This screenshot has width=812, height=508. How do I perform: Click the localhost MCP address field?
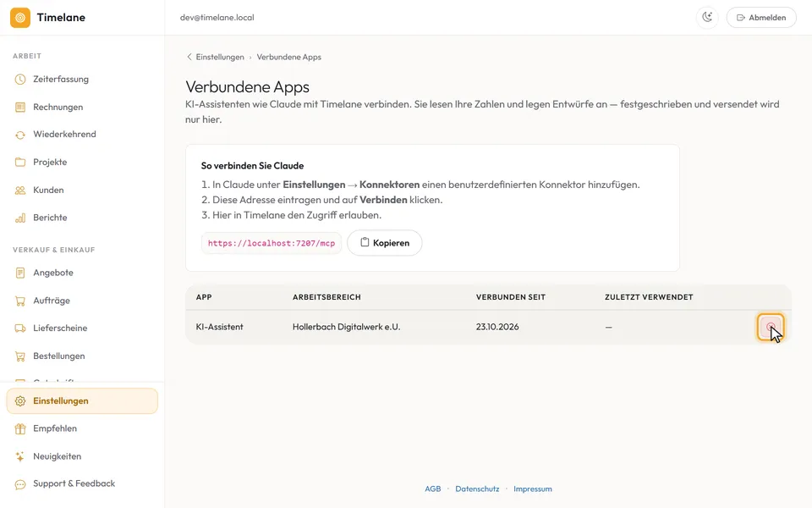[272, 243]
